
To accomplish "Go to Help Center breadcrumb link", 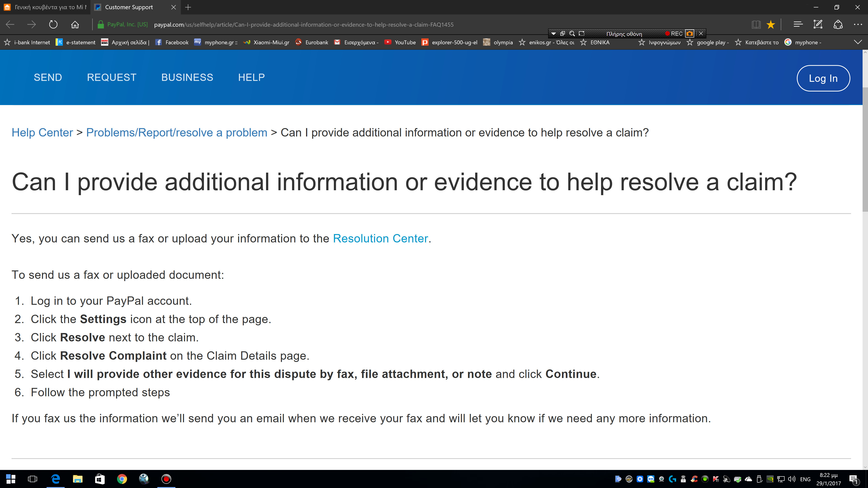I will 42,133.
